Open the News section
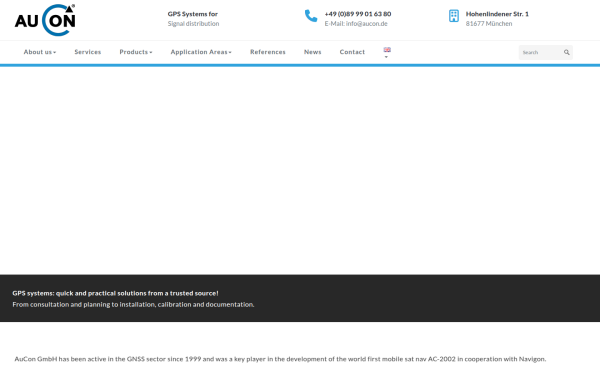The height and width of the screenshot is (375, 600). click(x=313, y=52)
